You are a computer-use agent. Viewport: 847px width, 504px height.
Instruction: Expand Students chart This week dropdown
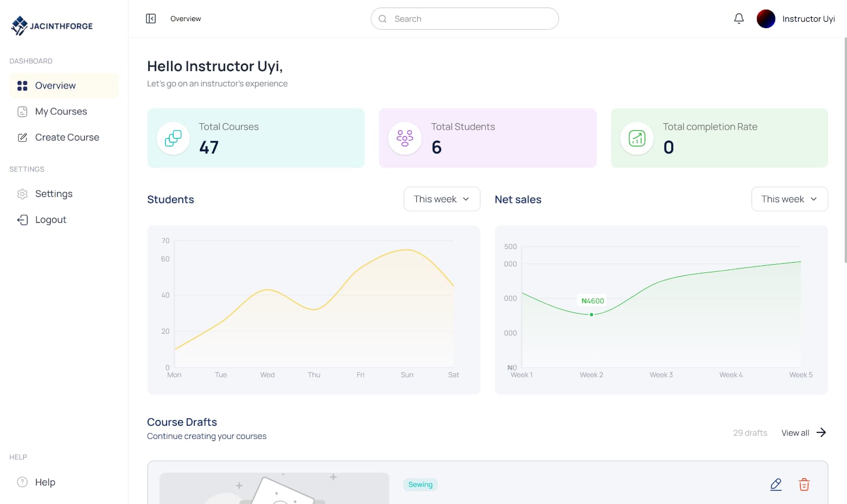click(442, 199)
